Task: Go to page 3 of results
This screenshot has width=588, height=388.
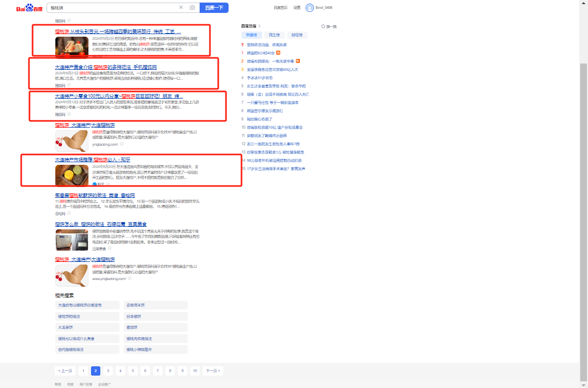Action: (108, 370)
